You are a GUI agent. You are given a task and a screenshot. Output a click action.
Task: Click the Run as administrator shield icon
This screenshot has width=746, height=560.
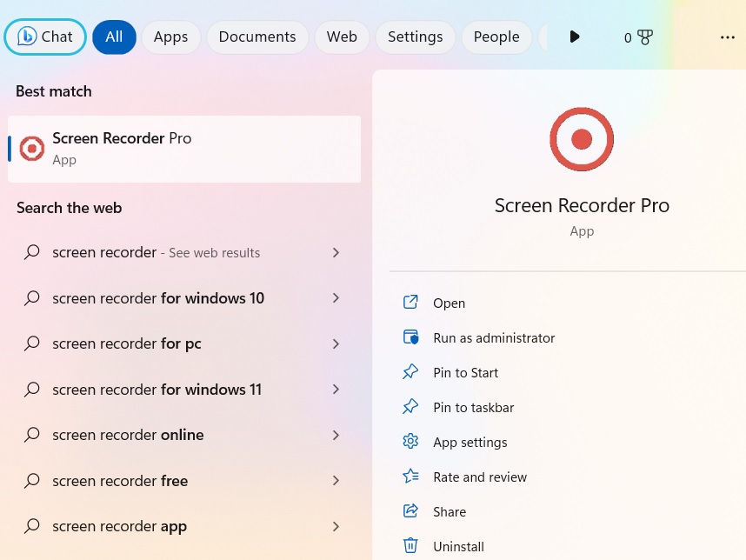pos(410,337)
